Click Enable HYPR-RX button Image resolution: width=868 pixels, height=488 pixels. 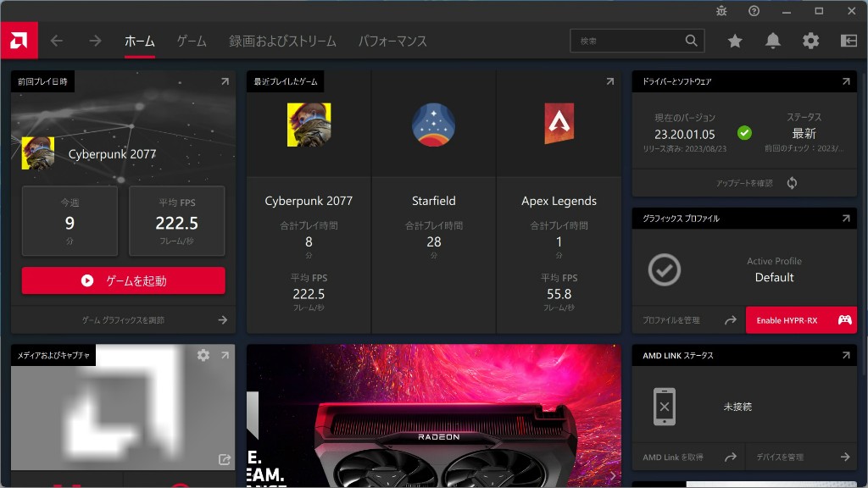[801, 319]
